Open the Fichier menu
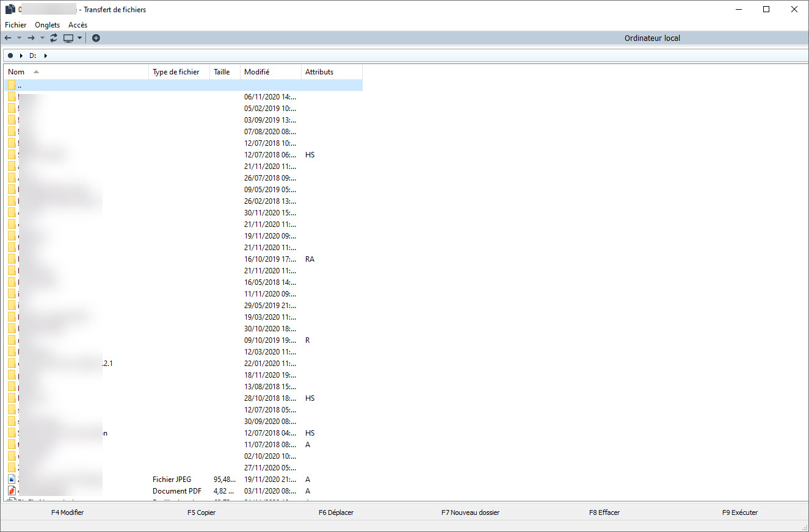Image resolution: width=809 pixels, height=532 pixels. pyautogui.click(x=16, y=25)
